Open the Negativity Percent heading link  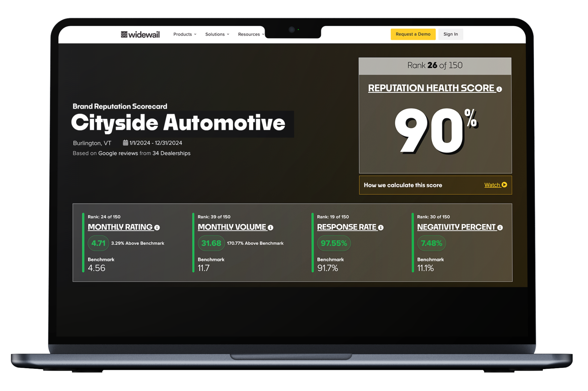tap(456, 227)
